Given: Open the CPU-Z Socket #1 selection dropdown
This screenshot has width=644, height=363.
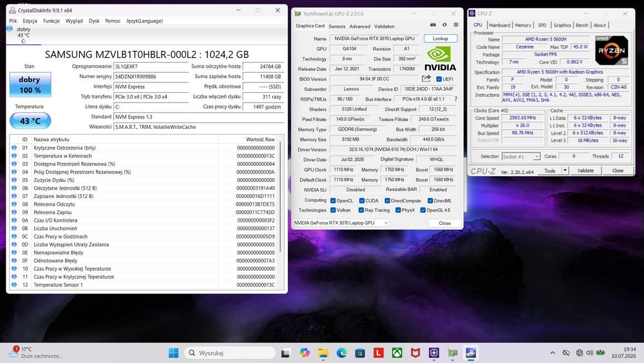Looking at the screenshot, I should point(521,157).
